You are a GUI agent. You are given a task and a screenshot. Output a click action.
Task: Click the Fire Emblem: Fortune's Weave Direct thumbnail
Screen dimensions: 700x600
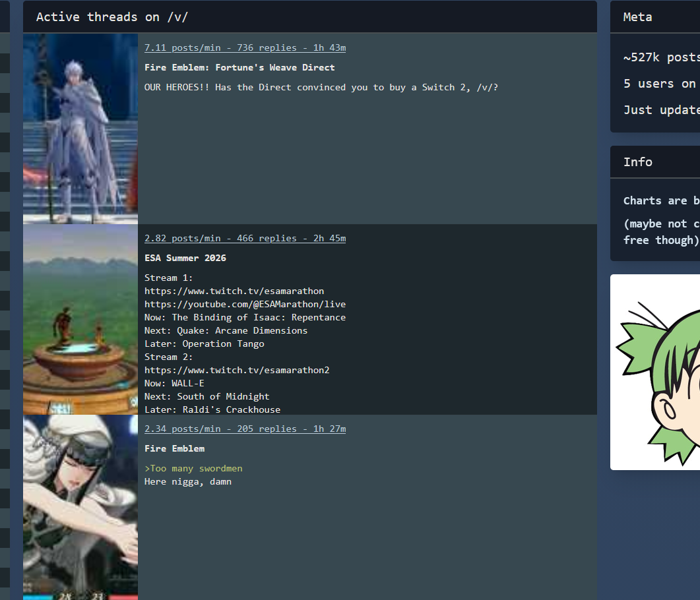(80, 129)
